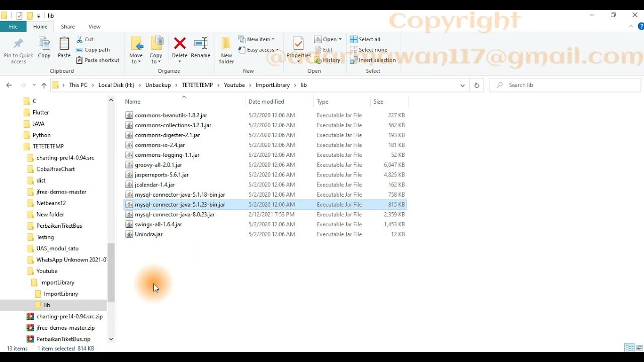The height and width of the screenshot is (362, 644).
Task: Open the Python folder in tree
Action: pos(41,135)
